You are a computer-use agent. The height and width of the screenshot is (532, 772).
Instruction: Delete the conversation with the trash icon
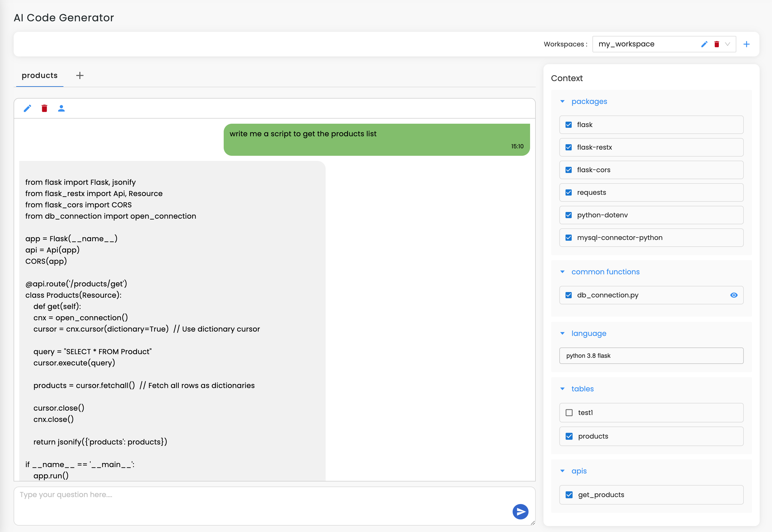coord(44,108)
